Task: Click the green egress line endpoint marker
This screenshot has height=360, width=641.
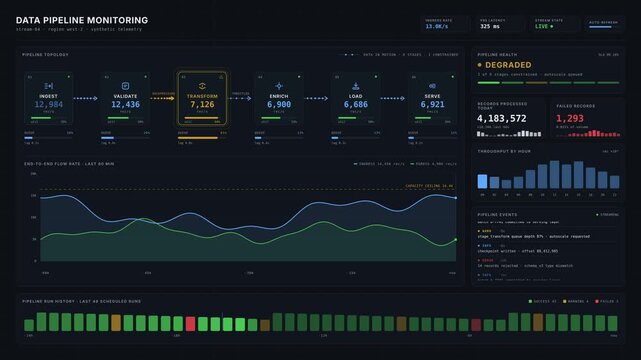Action: click(456, 240)
